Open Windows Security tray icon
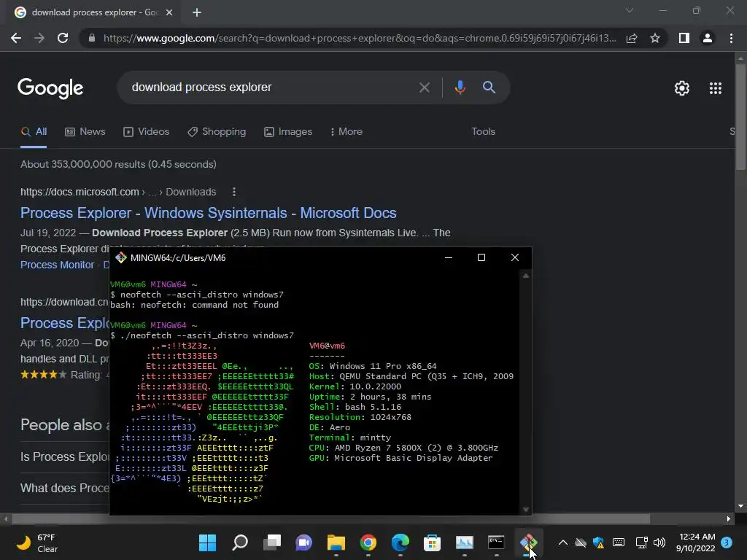The image size is (747, 560). point(599,542)
